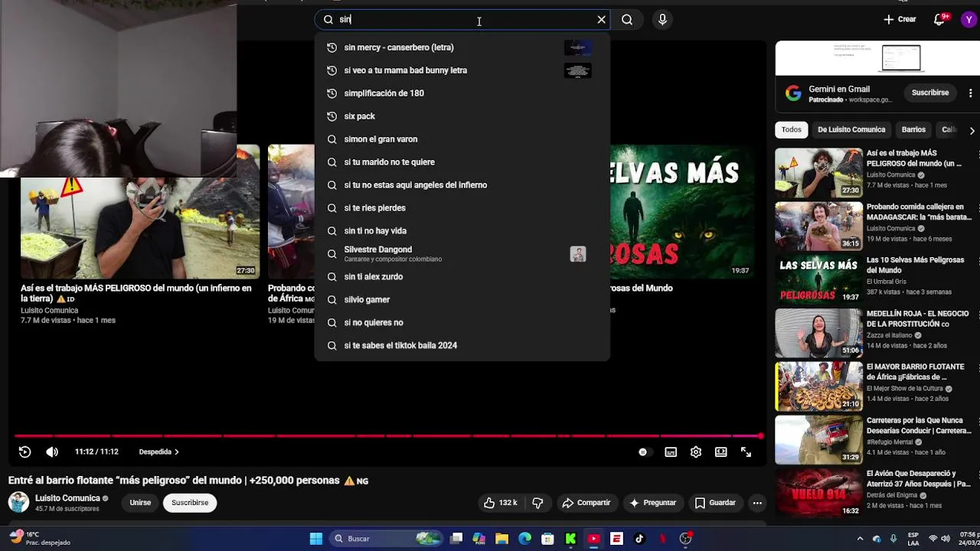Image resolution: width=980 pixels, height=551 pixels.
Task: Choose suggestion 'simplificación de 180'
Action: [x=462, y=93]
